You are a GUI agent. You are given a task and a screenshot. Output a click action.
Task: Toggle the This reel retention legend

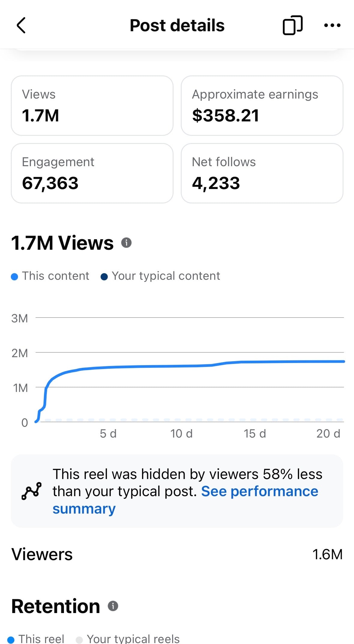click(x=36, y=639)
